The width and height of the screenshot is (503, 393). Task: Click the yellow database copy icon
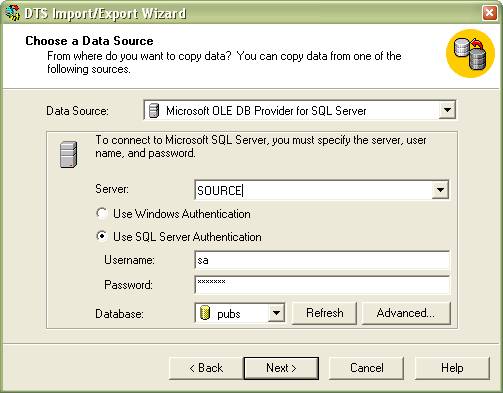[470, 53]
